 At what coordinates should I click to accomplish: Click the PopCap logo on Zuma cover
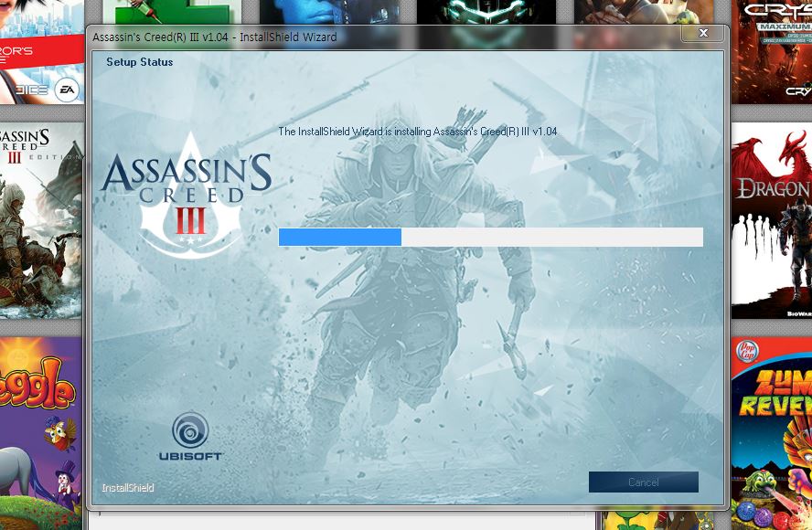click(747, 352)
